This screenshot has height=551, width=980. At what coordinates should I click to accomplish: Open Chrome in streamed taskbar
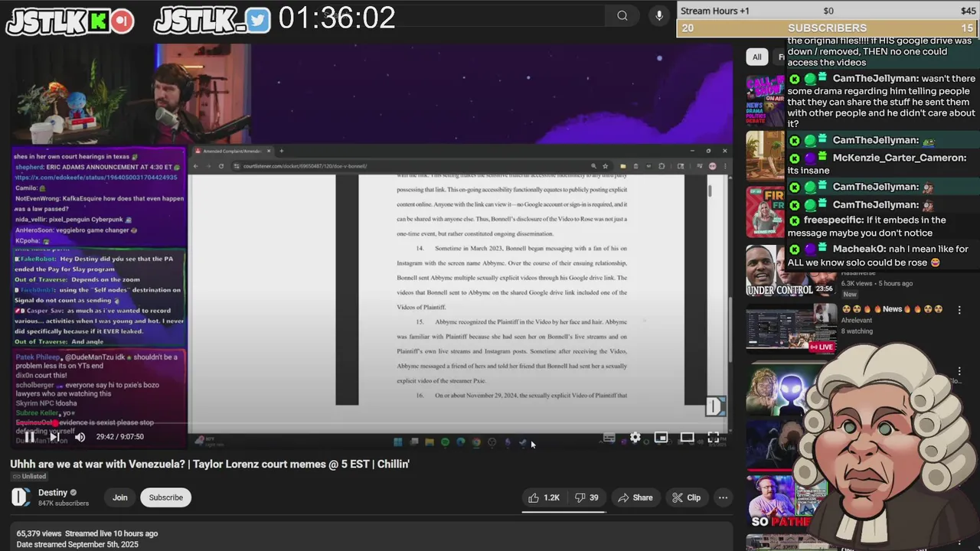476,442
